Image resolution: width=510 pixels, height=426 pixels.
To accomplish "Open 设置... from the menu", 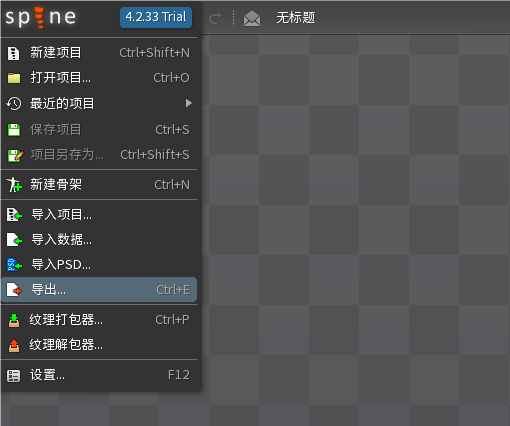I will coord(99,375).
